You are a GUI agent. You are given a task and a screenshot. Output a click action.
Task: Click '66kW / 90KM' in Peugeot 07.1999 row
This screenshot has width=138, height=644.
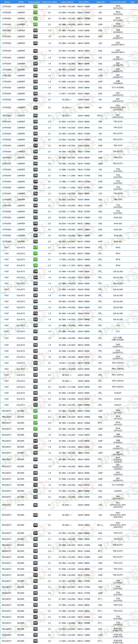click(84, 491)
